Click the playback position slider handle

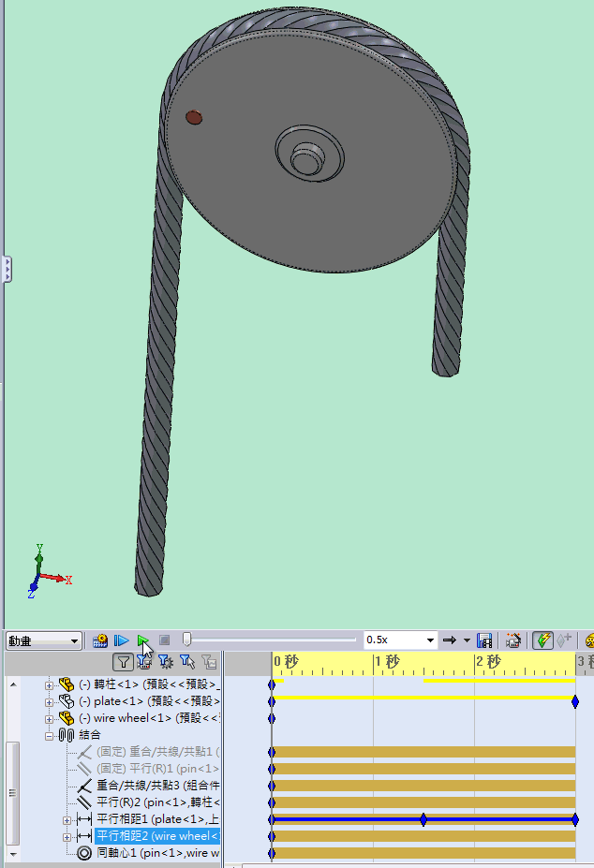click(186, 640)
